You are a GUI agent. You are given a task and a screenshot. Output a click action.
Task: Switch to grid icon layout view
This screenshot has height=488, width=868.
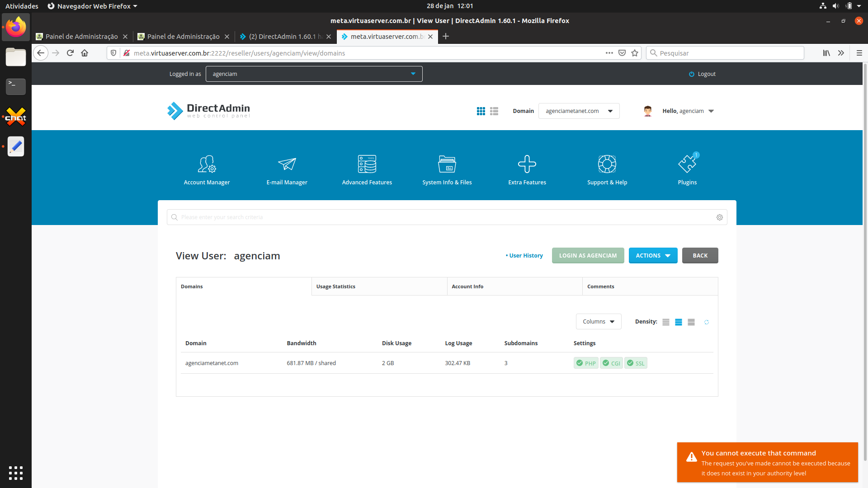(481, 111)
